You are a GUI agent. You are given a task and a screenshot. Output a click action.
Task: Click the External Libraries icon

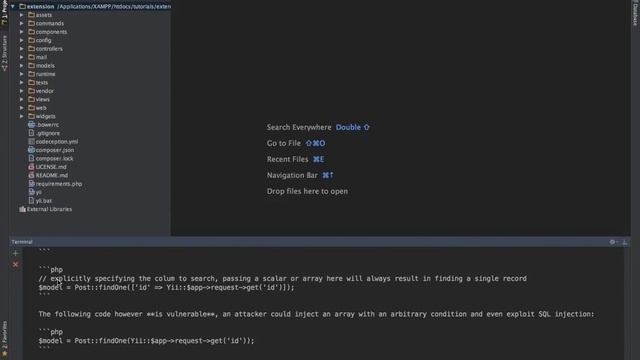point(22,209)
